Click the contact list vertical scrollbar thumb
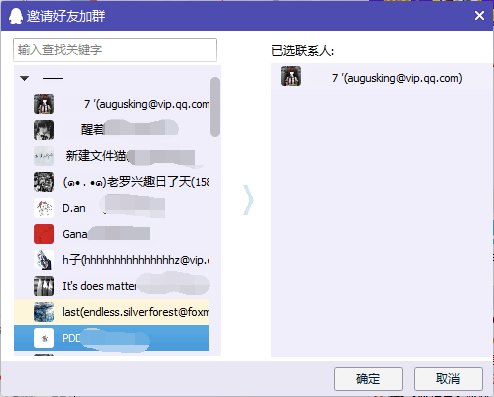Screen dimensions: 494x397 click(215, 107)
